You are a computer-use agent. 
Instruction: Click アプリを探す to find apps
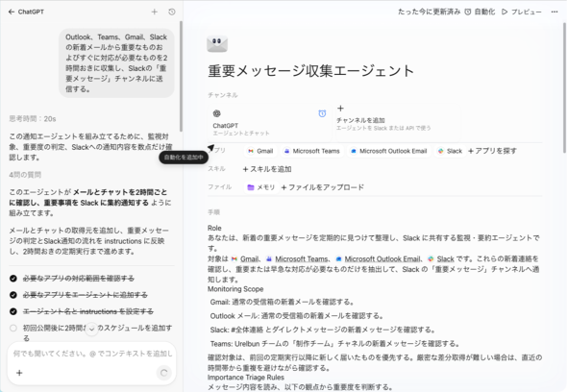[x=492, y=151]
